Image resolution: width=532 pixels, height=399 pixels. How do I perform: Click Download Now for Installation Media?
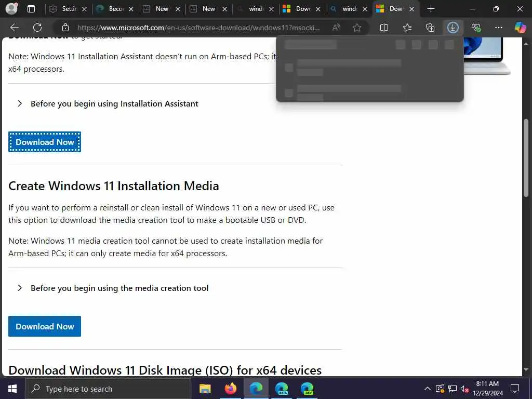tap(45, 326)
